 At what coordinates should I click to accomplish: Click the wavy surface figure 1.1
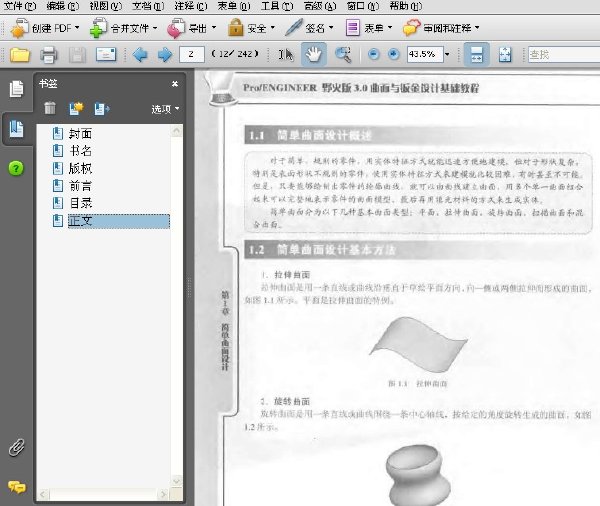click(x=417, y=344)
